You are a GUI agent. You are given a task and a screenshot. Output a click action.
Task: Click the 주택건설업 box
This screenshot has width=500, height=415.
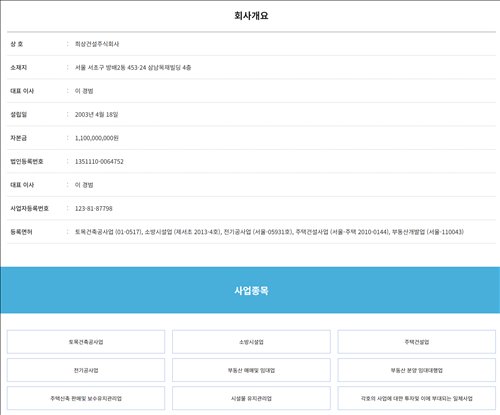(417, 342)
